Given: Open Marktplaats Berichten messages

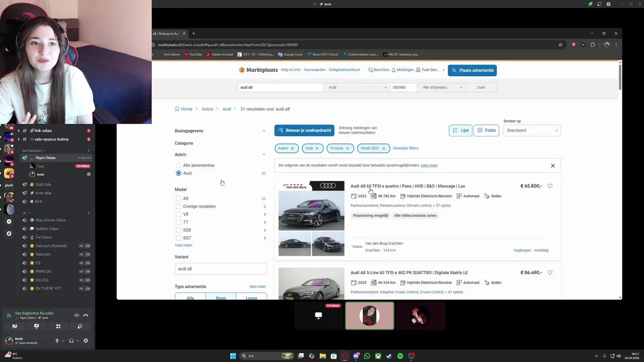Looking at the screenshot, I should 379,70.
